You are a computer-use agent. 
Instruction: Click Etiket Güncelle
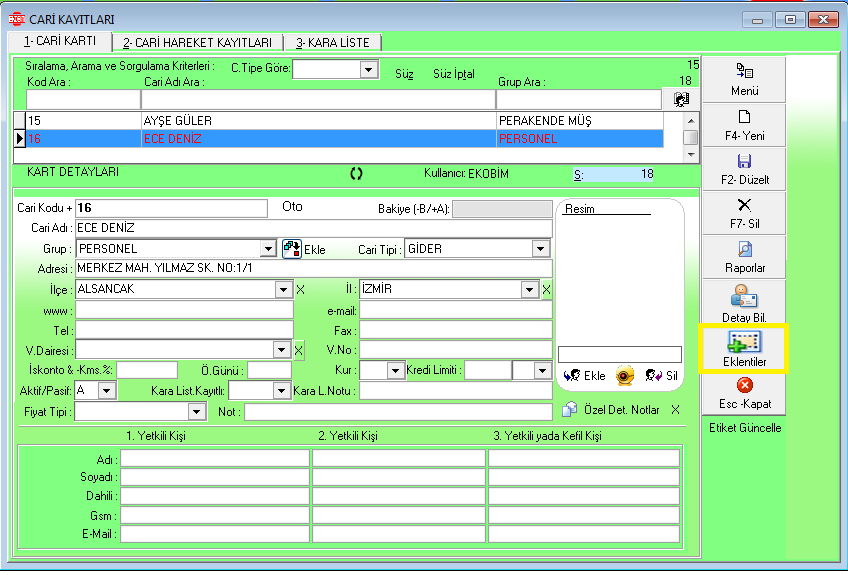pos(745,428)
